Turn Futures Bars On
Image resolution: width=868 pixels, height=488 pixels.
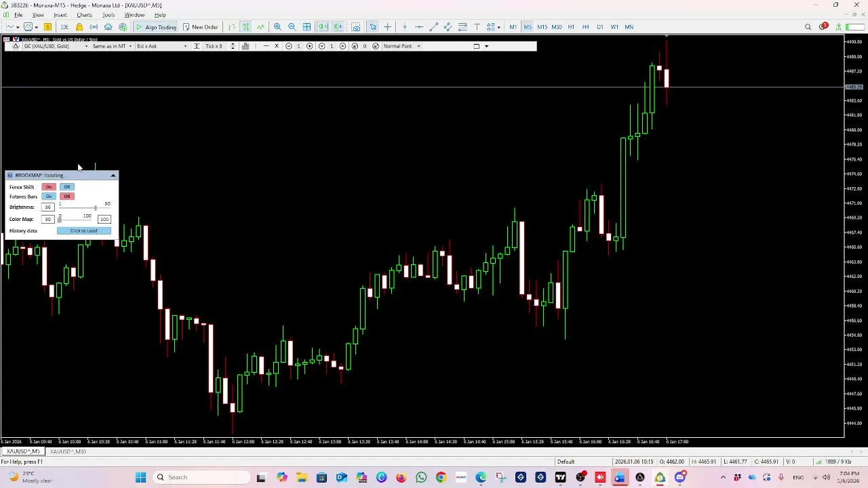[x=49, y=197]
